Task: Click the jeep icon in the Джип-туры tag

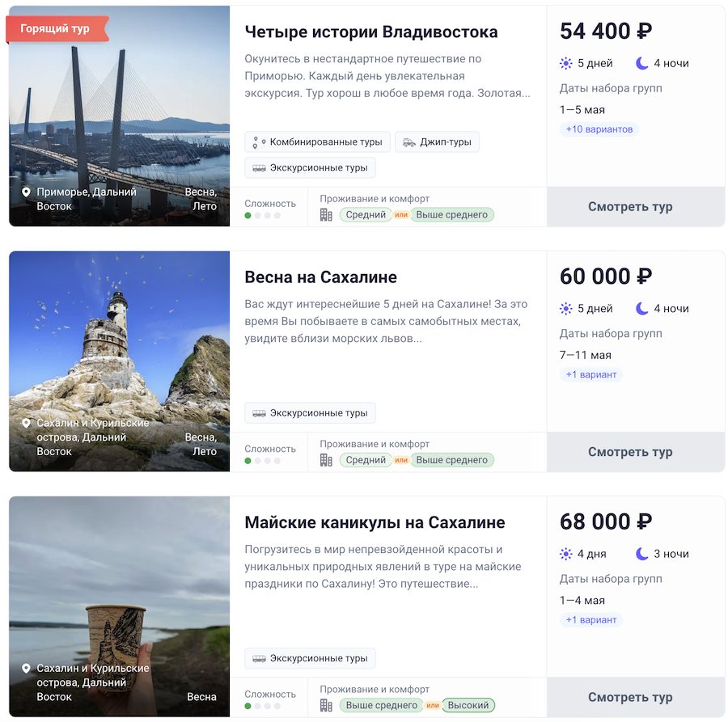Action: [x=409, y=142]
